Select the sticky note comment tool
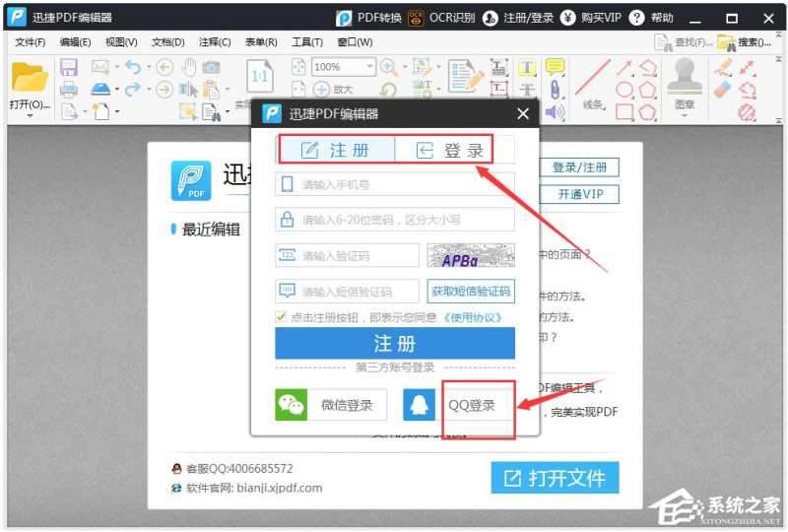Image resolution: width=788 pixels, height=532 pixels. [555, 67]
